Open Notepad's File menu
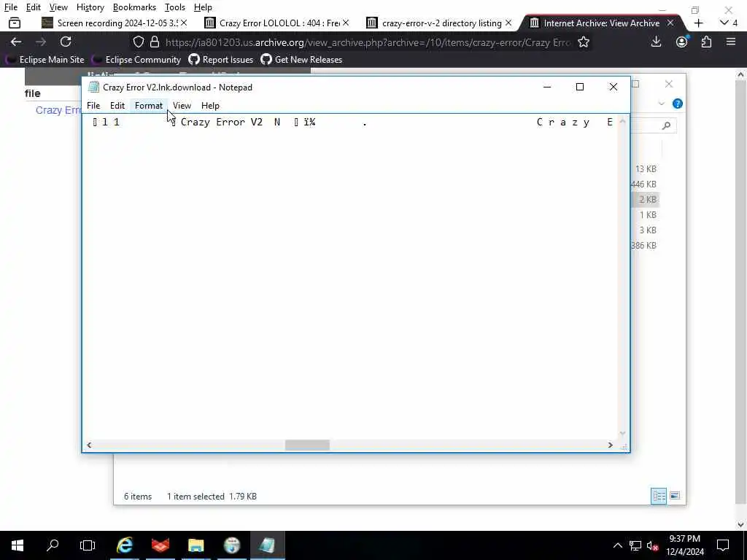747x560 pixels. click(x=93, y=105)
